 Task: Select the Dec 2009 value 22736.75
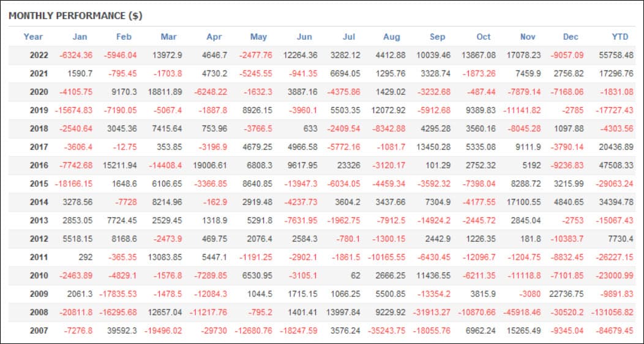[x=566, y=294]
